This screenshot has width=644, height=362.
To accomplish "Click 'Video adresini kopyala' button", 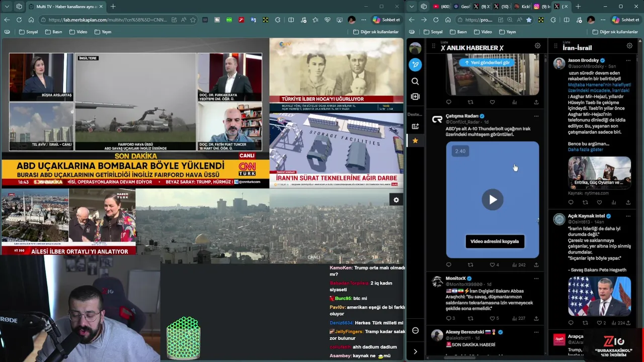I will 494,241.
